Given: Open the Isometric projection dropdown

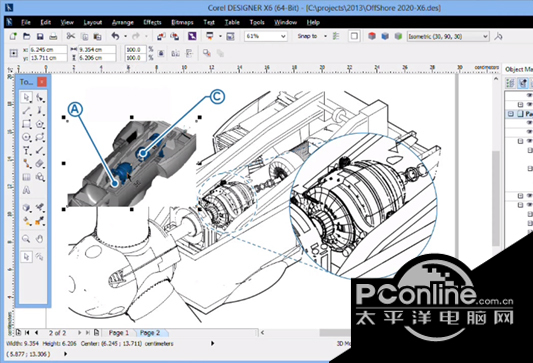Looking at the screenshot, I should click(x=448, y=36).
